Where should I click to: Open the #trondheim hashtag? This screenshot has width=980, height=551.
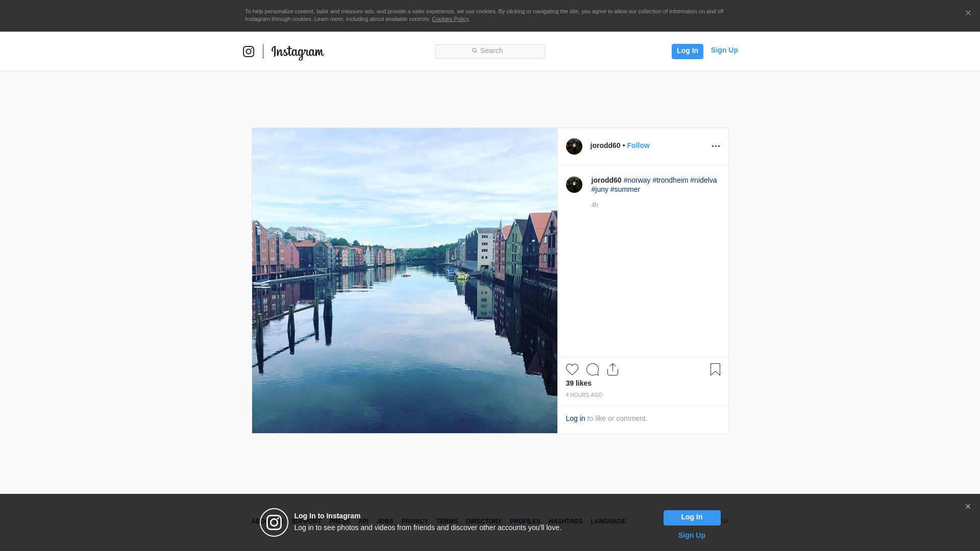(x=670, y=180)
